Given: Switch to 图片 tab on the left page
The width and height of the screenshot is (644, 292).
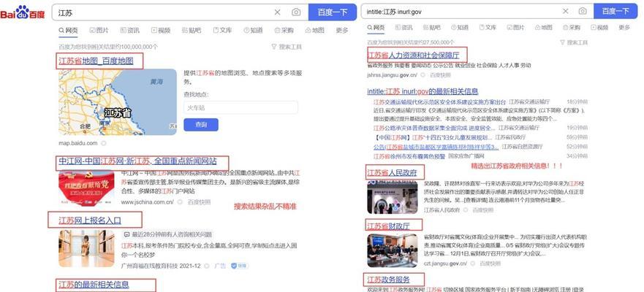Looking at the screenshot, I should pyautogui.click(x=99, y=30).
